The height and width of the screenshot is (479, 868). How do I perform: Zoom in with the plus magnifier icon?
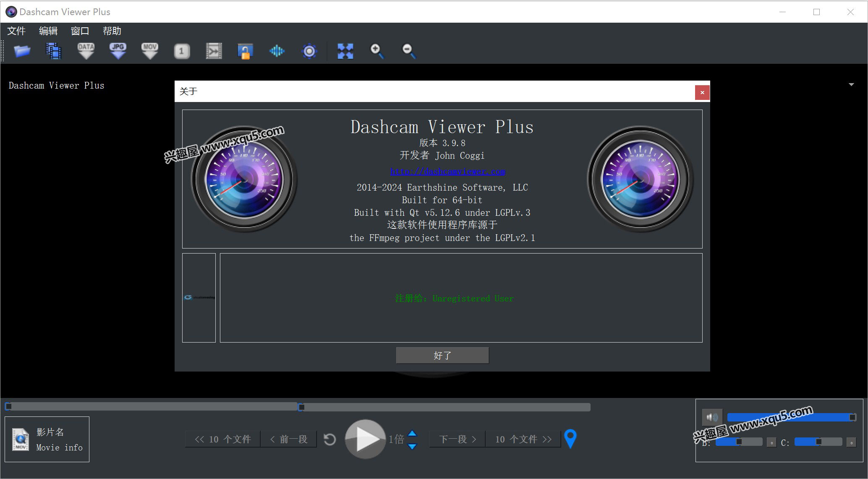pyautogui.click(x=377, y=51)
